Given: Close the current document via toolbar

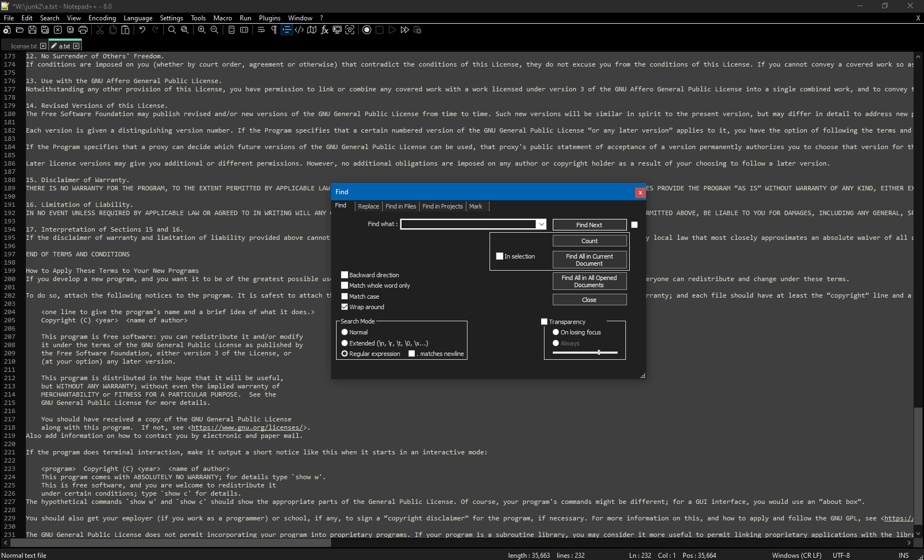Looking at the screenshot, I should pyautogui.click(x=58, y=30).
